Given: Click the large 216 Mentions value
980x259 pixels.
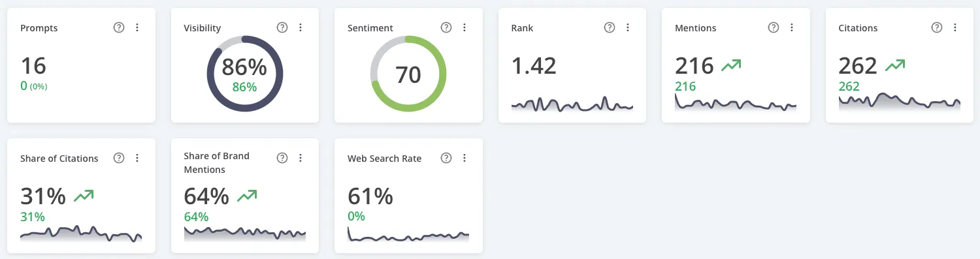Looking at the screenshot, I should tap(694, 66).
